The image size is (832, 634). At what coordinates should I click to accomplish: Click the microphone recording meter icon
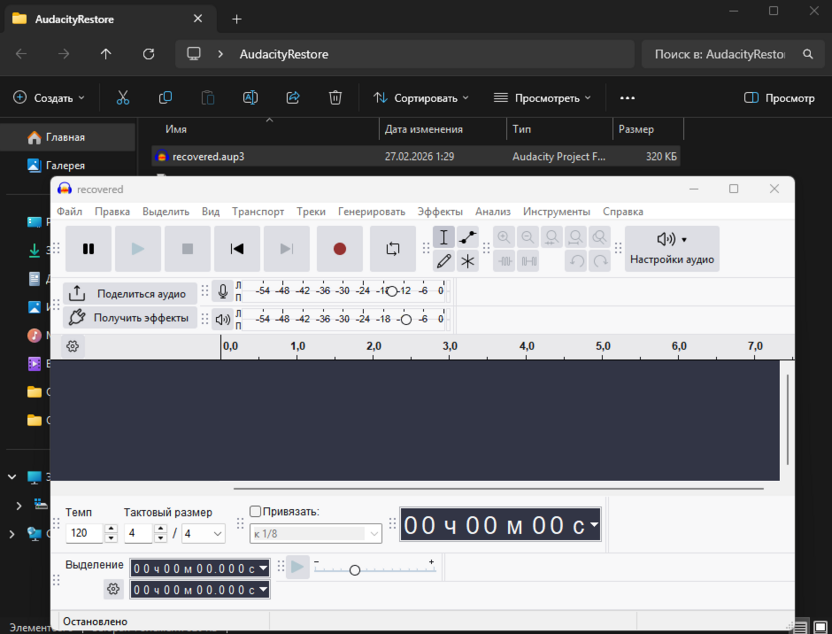[x=221, y=291]
